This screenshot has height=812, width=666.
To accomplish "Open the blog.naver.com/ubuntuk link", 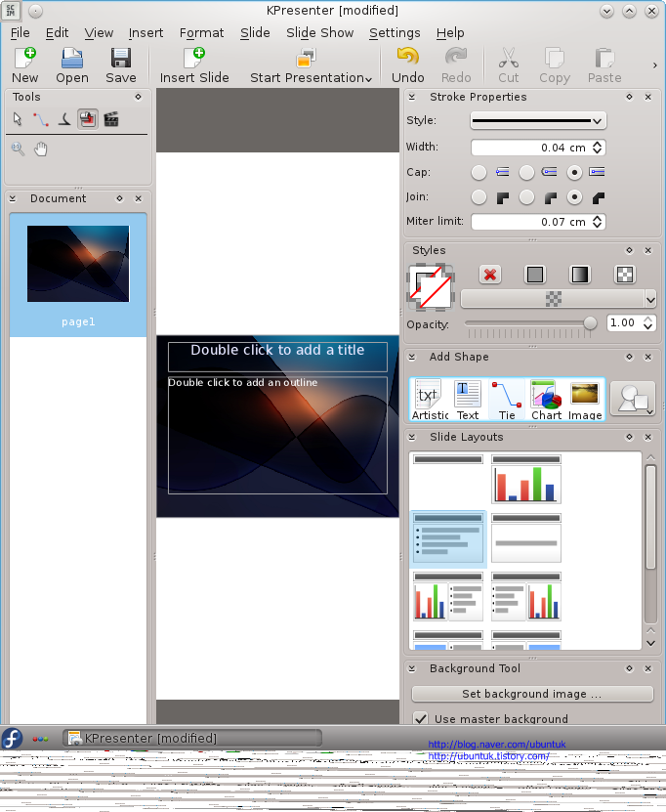I will click(x=497, y=745).
